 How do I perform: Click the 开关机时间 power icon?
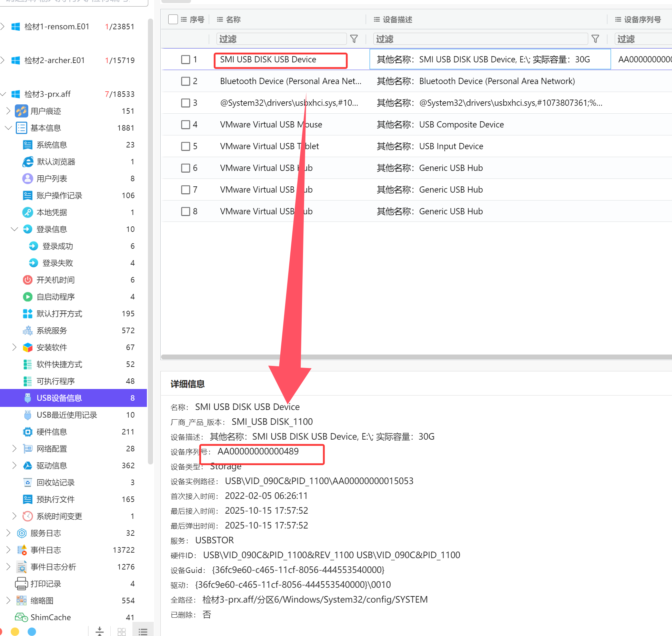coord(28,280)
